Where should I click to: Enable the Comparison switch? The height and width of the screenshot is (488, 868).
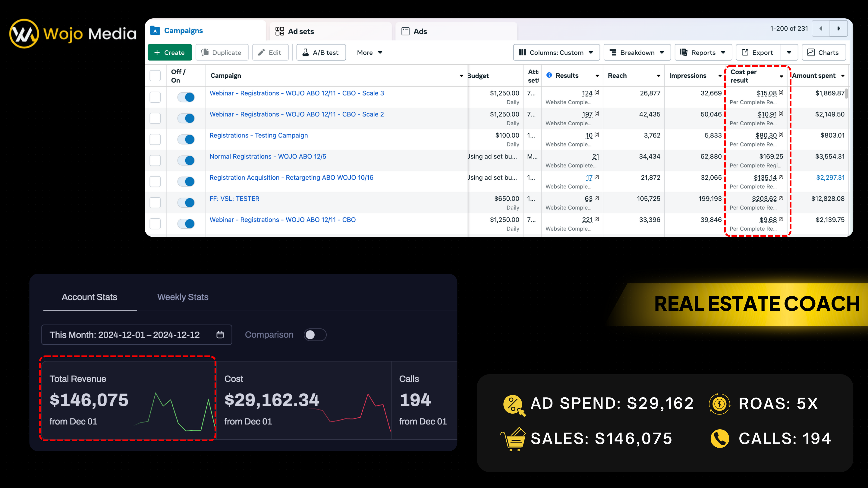point(315,335)
